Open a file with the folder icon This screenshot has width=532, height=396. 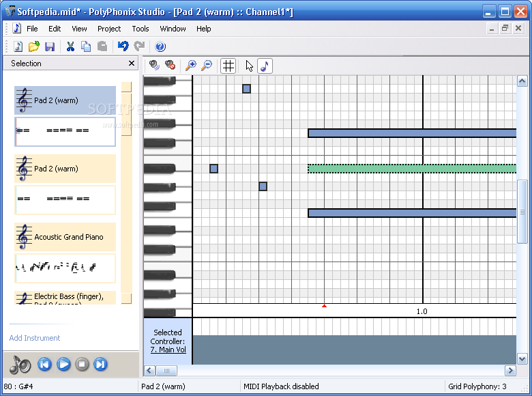pyautogui.click(x=33, y=46)
